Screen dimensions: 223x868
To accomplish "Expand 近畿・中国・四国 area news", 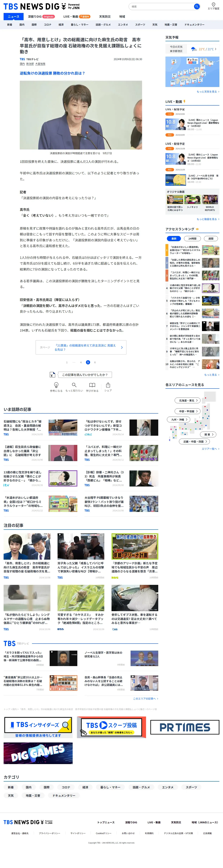I will [x=195, y=441].
